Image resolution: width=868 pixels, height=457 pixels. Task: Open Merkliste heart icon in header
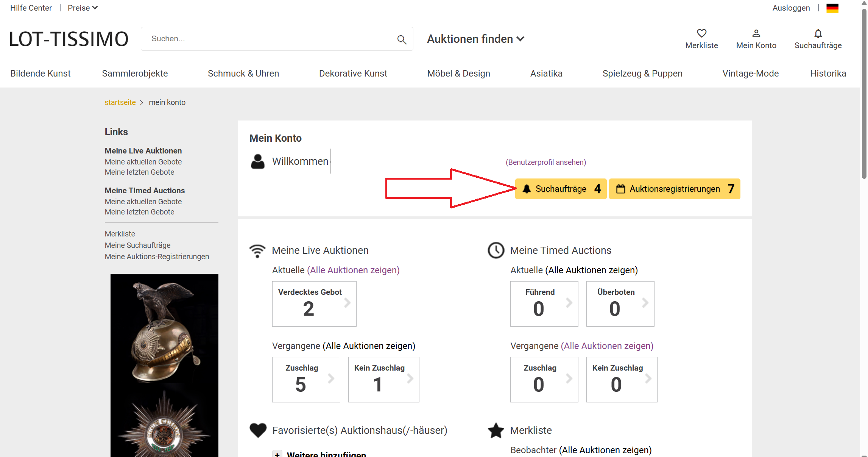pyautogui.click(x=701, y=33)
